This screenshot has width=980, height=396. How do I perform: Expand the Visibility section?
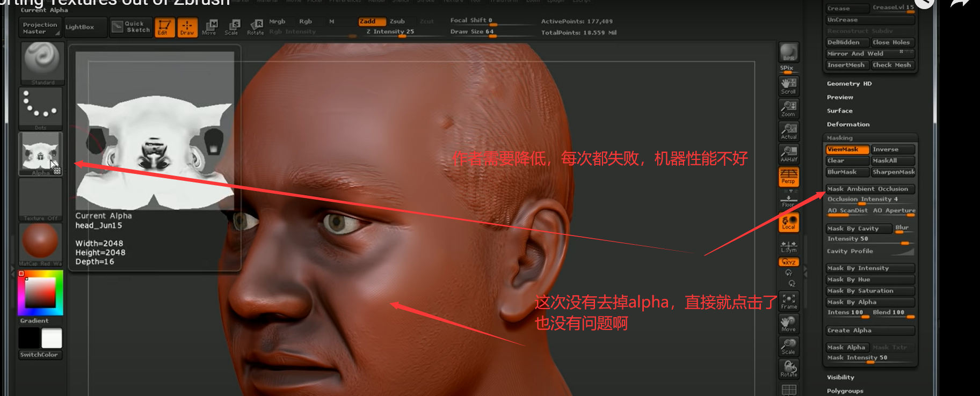(840, 377)
